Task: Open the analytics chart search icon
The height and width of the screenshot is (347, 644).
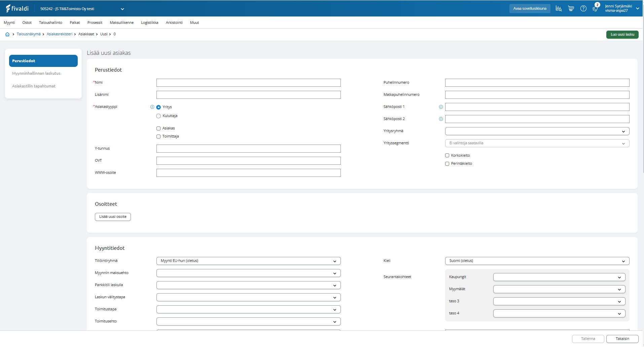Action: (559, 9)
